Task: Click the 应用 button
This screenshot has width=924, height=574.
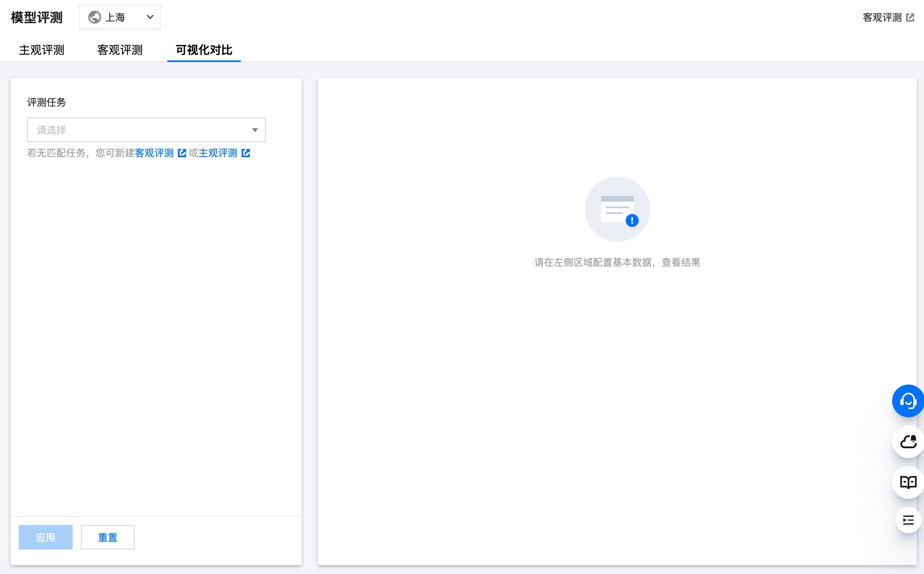Action: click(46, 537)
